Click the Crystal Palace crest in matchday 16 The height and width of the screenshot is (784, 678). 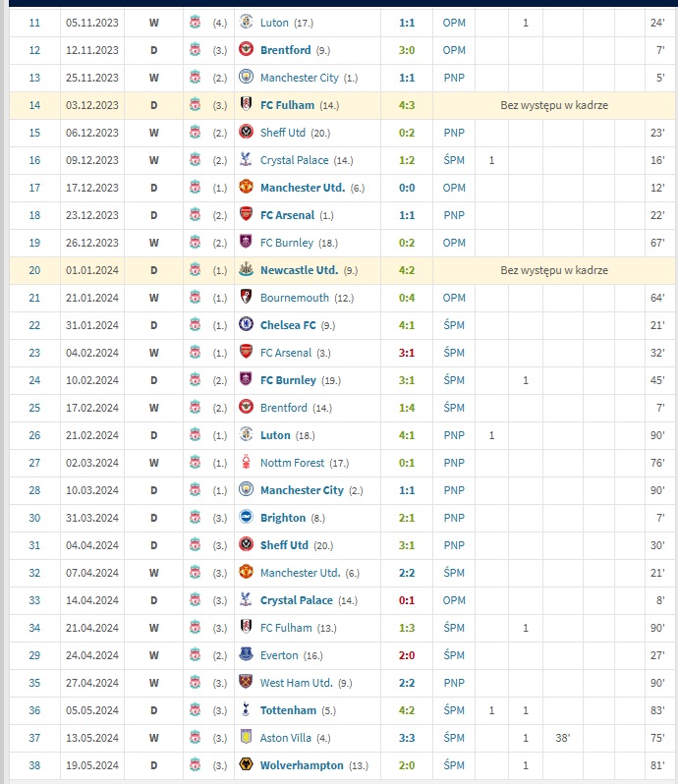pyautogui.click(x=246, y=159)
